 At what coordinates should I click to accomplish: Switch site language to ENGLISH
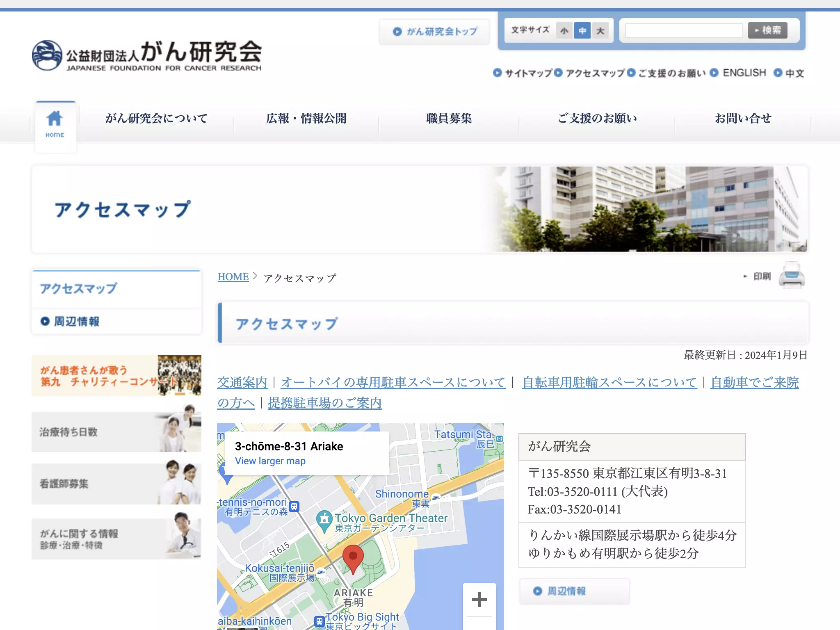[738, 73]
